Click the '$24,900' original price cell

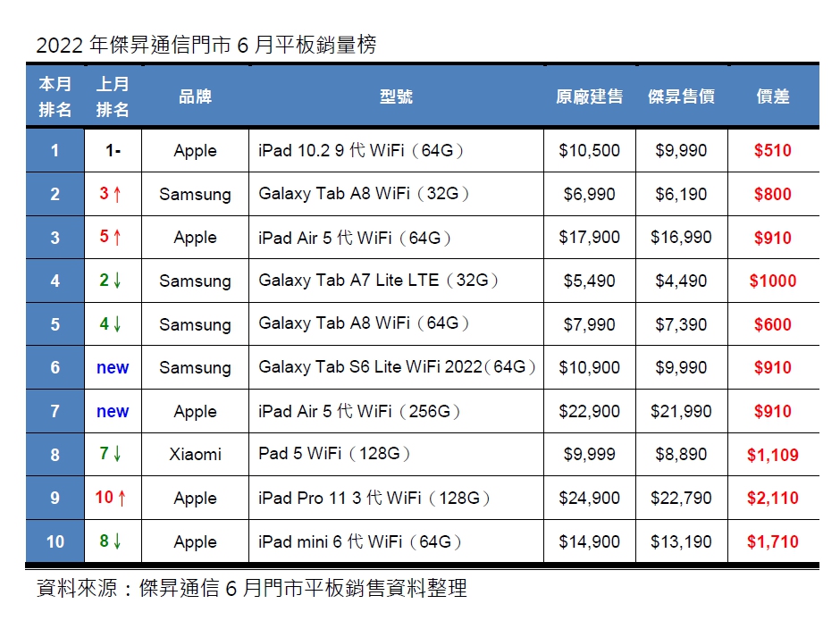(589, 498)
